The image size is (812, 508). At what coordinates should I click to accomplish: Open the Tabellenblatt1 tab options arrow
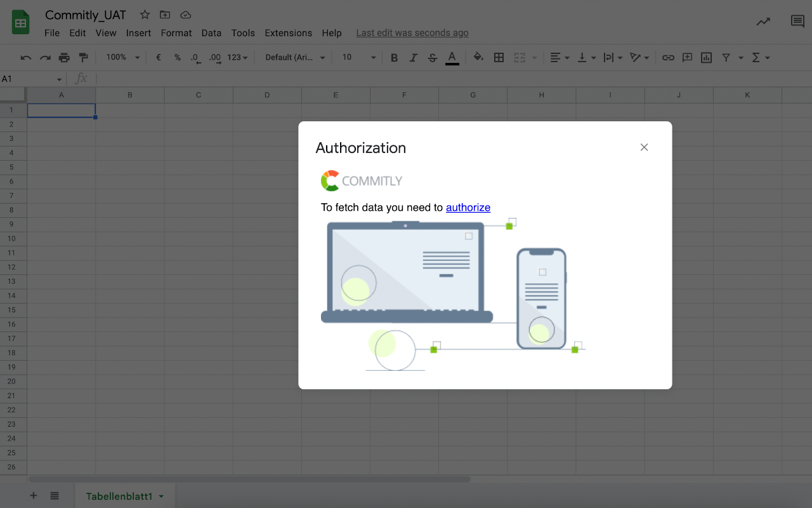161,497
